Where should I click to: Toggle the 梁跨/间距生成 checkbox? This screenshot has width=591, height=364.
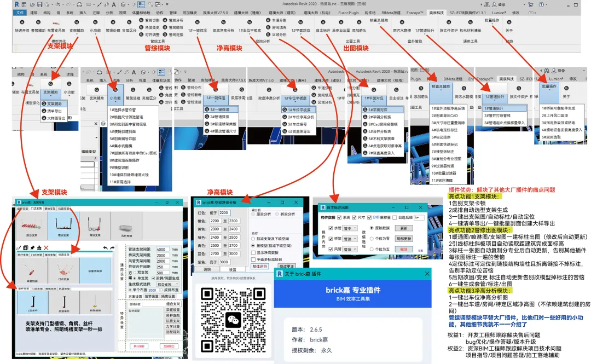pos(153,278)
